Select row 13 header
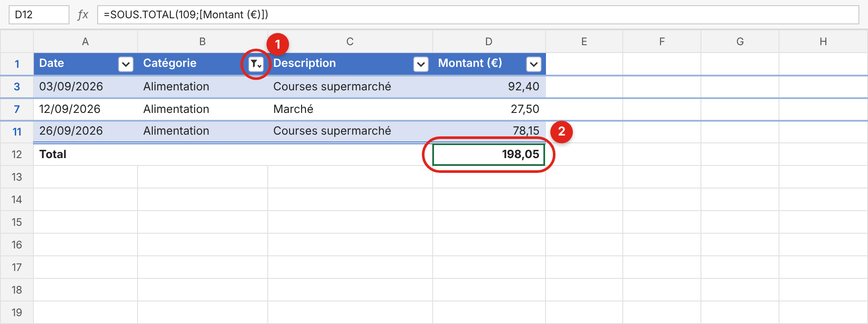868x324 pixels. pos(17,177)
